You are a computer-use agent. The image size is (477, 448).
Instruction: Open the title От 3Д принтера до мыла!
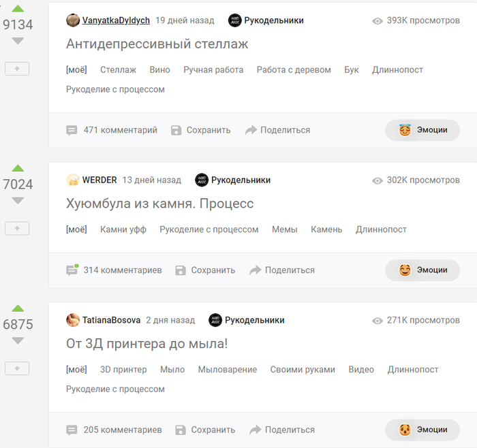pos(147,344)
